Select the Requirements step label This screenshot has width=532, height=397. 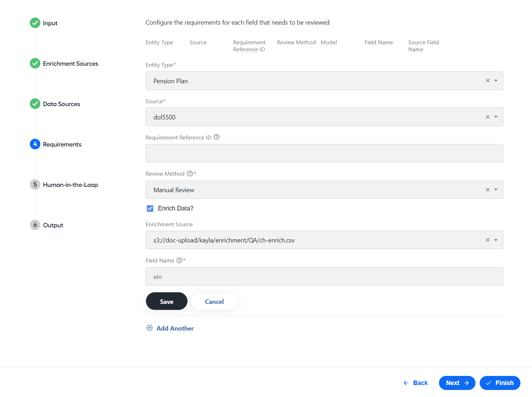coord(62,144)
